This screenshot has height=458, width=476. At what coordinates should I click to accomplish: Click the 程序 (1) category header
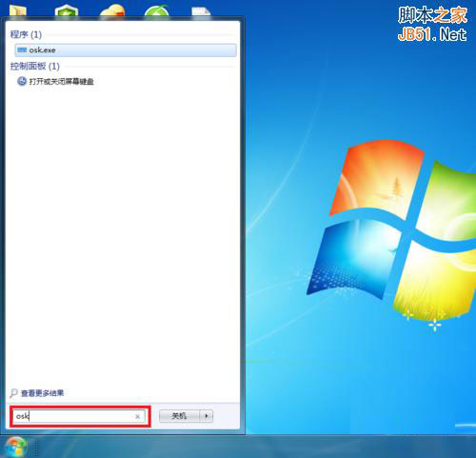[26, 34]
